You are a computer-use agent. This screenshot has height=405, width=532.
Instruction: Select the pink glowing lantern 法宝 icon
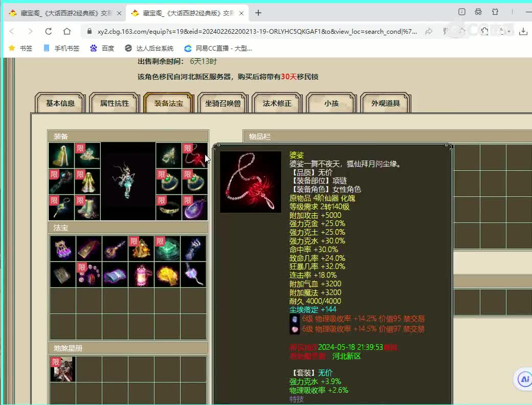click(141, 275)
